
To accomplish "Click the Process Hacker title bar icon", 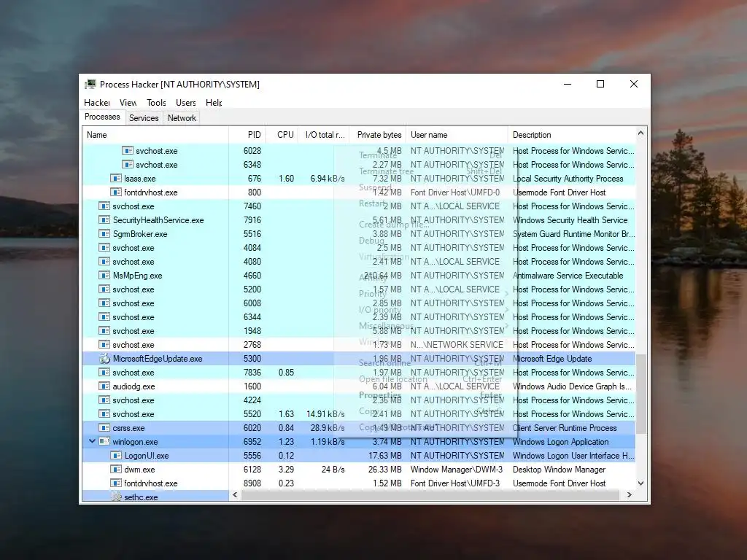I will [x=90, y=85].
